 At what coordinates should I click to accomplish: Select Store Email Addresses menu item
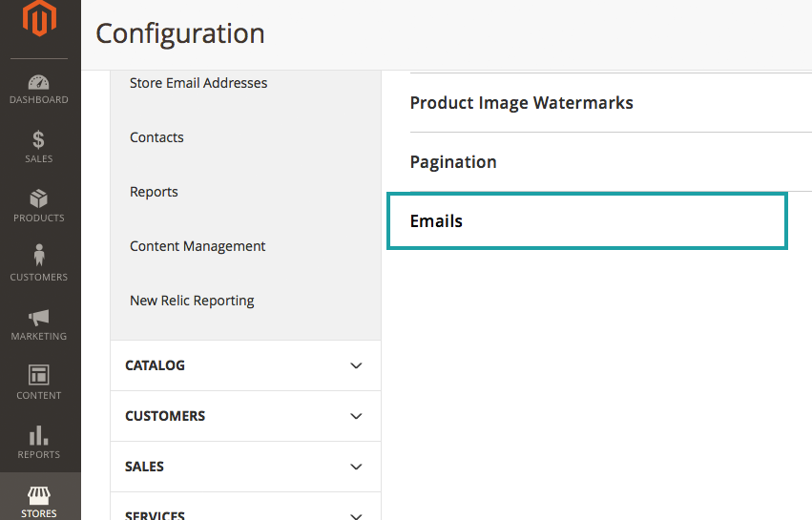198,83
